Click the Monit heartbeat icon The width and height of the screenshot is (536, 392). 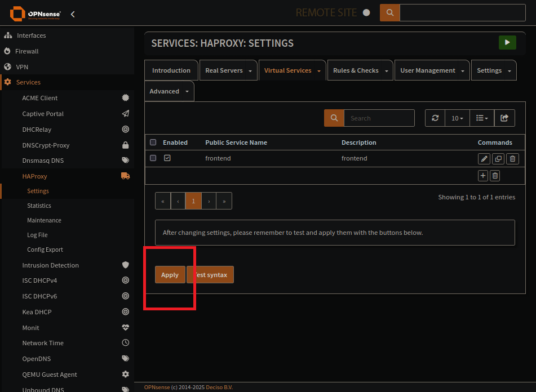[126, 327]
